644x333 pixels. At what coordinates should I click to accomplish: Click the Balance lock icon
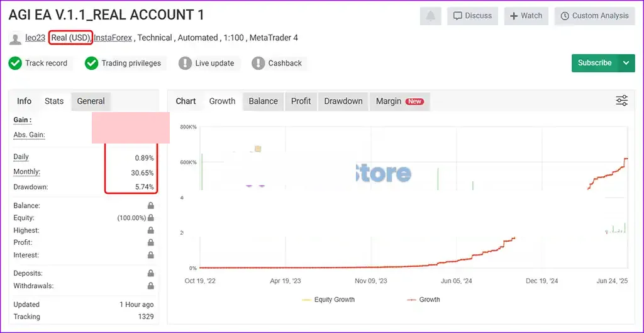[151, 206]
